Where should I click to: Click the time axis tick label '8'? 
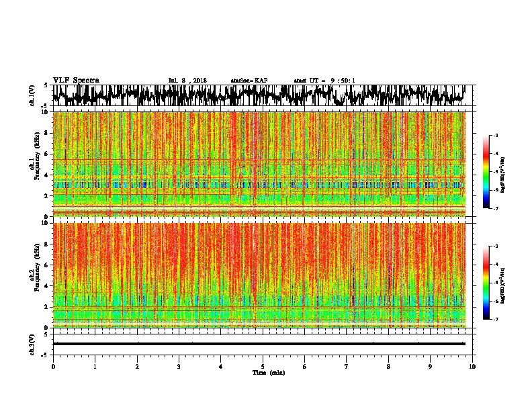(x=388, y=367)
